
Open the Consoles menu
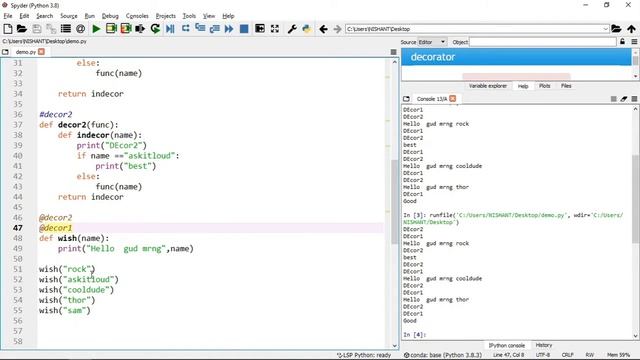(137, 16)
